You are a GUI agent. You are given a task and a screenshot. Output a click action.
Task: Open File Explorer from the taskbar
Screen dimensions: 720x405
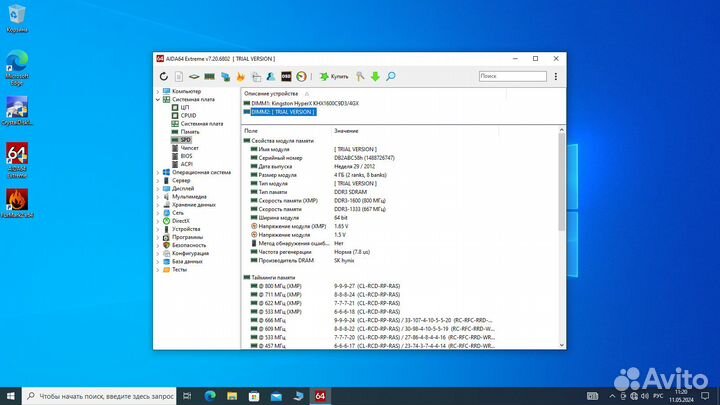pos(232,396)
